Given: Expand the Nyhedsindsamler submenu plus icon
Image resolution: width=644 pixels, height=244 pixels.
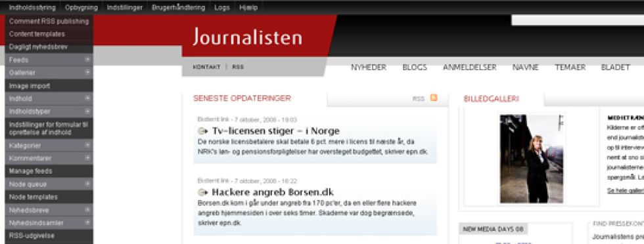Looking at the screenshot, I should pyautogui.click(x=87, y=222).
